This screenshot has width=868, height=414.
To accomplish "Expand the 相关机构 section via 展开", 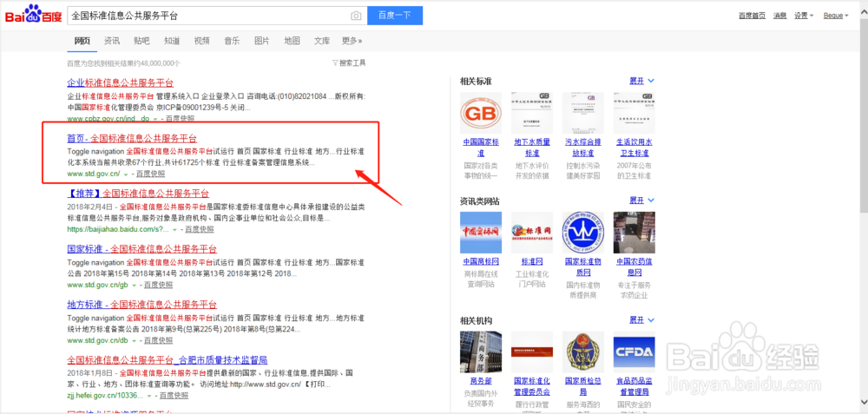I will point(641,320).
